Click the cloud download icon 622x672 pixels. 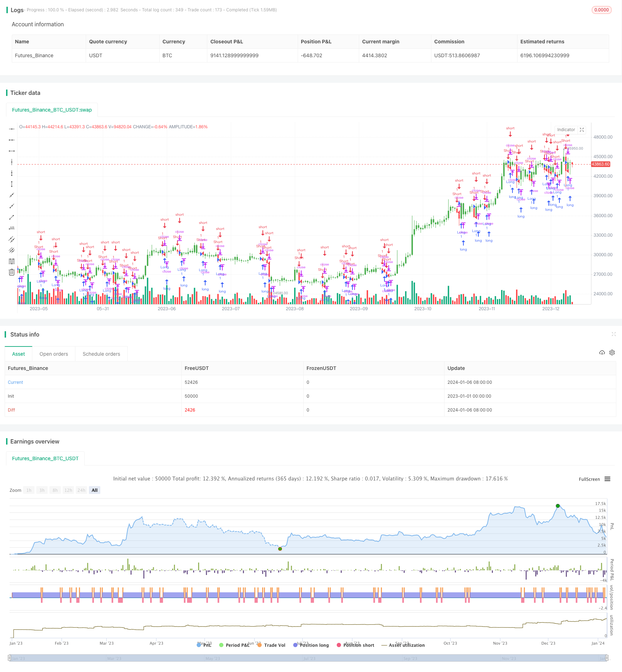(602, 353)
